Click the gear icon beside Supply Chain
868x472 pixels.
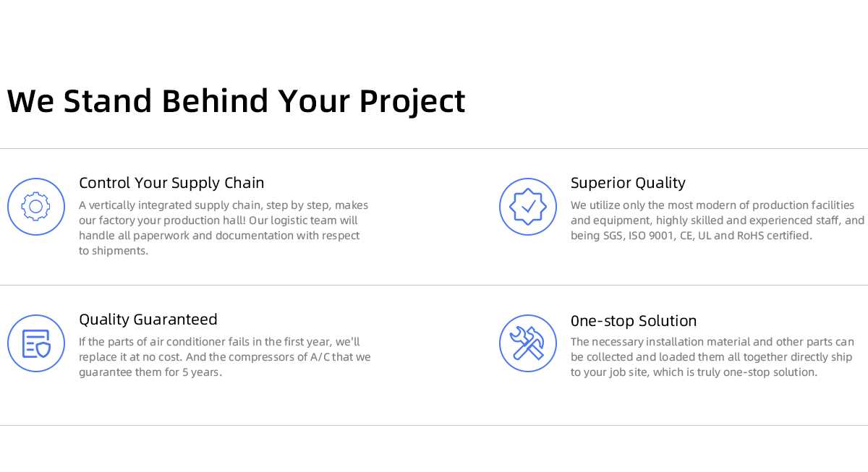coord(36,207)
